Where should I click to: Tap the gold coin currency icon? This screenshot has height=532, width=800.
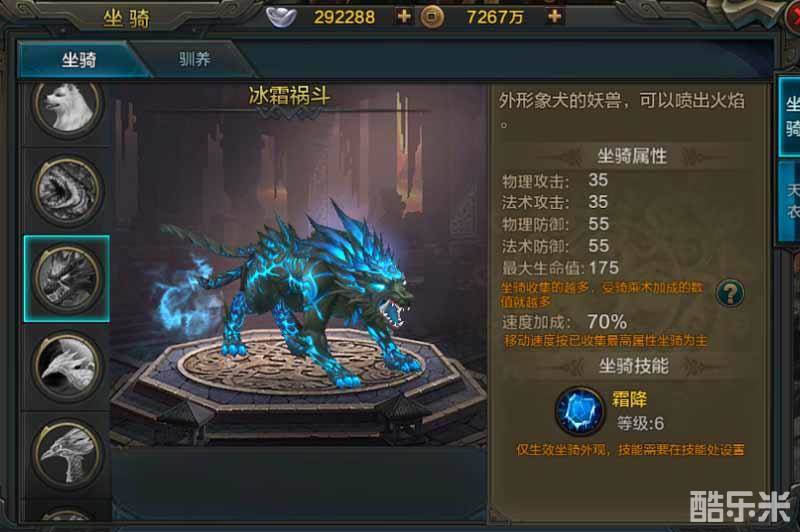[432, 17]
